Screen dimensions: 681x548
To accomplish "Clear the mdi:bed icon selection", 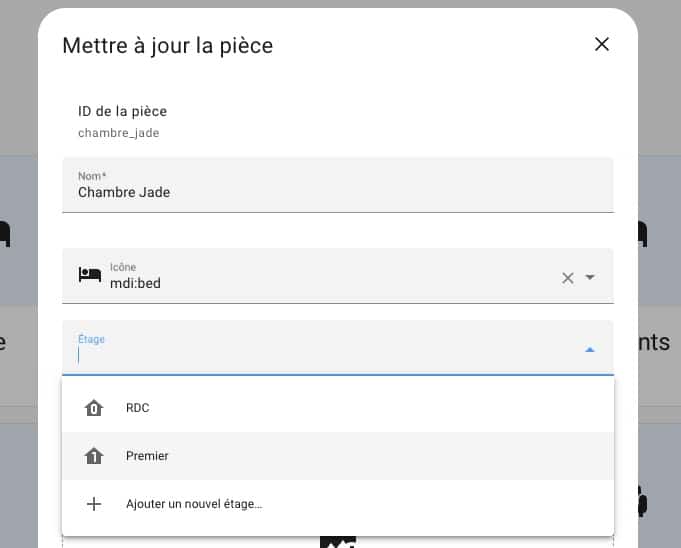I will click(568, 278).
